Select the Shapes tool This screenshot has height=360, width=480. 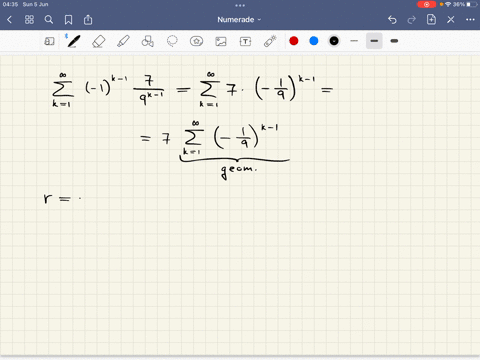147,41
